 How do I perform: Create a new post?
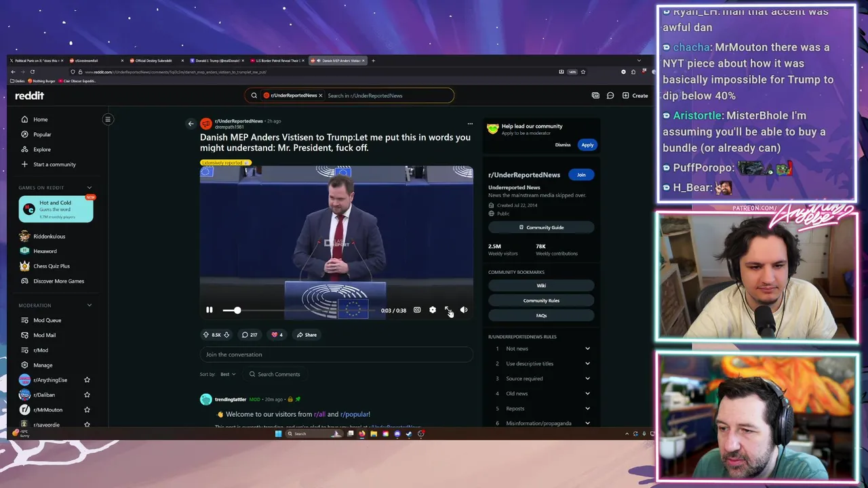(x=635, y=96)
